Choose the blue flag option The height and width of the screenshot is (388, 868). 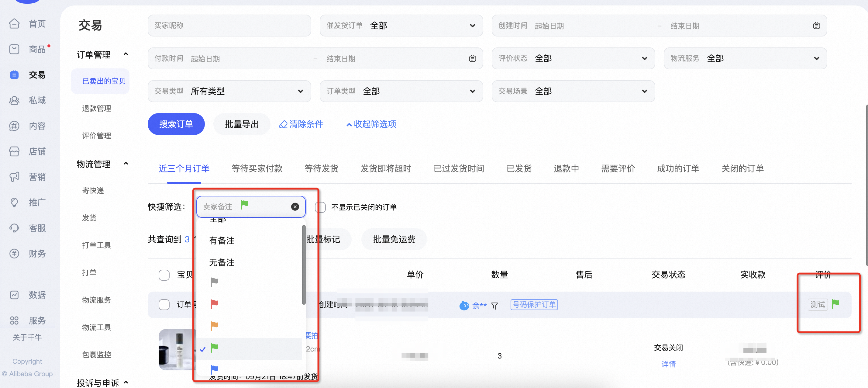coord(214,370)
